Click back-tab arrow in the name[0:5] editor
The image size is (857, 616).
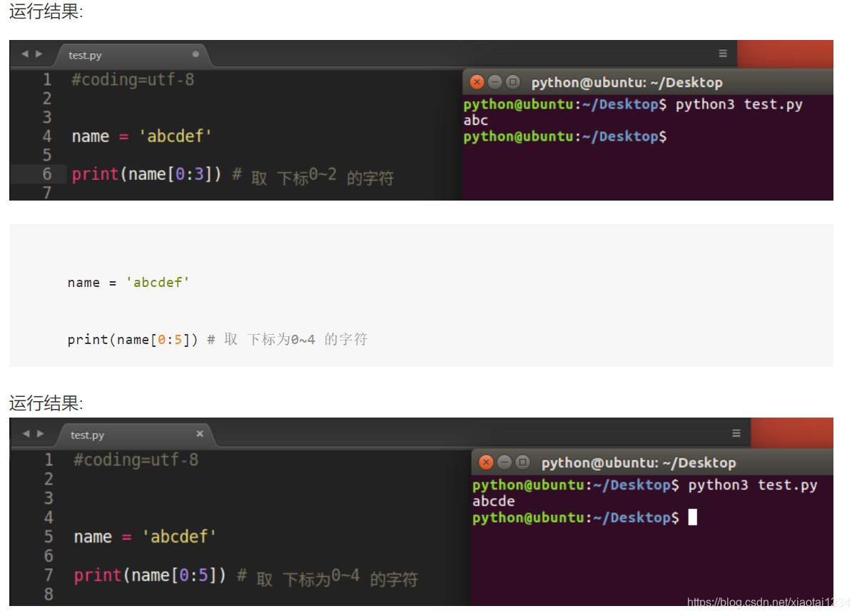click(x=26, y=434)
